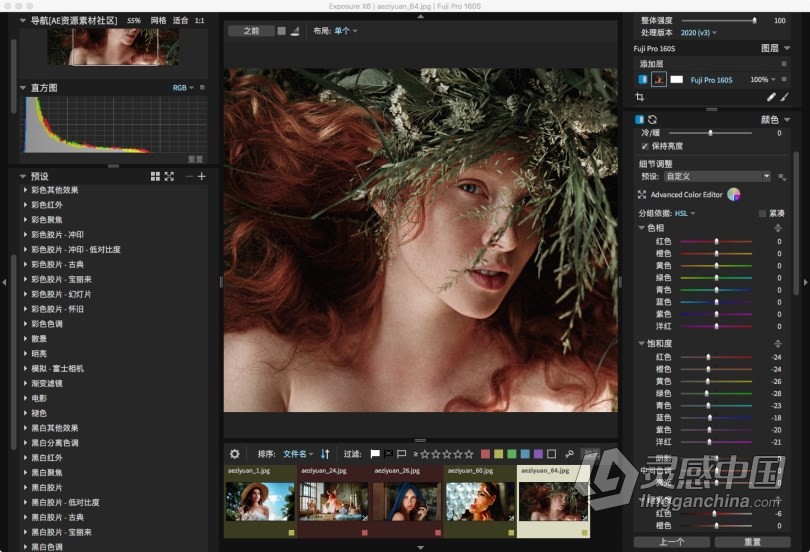Toggle Fuji Pro 160S layer visibility
This screenshot has height=552, width=810.
pyautogui.click(x=643, y=80)
